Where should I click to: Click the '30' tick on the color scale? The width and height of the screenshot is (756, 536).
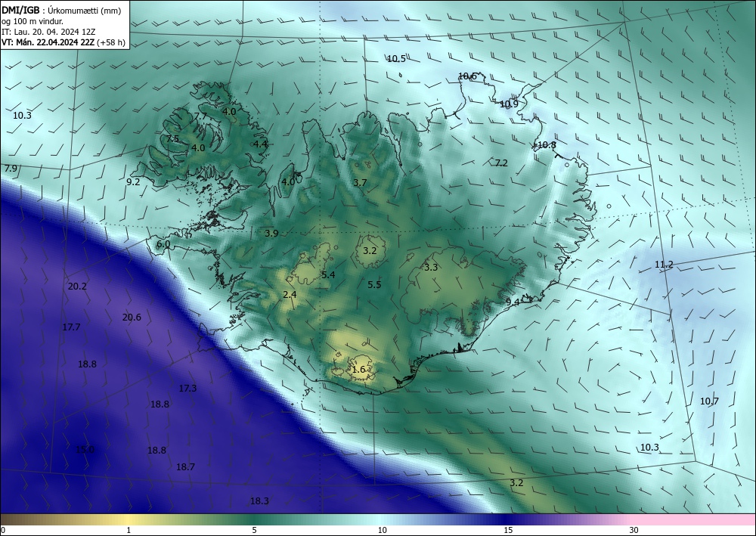tap(634, 531)
